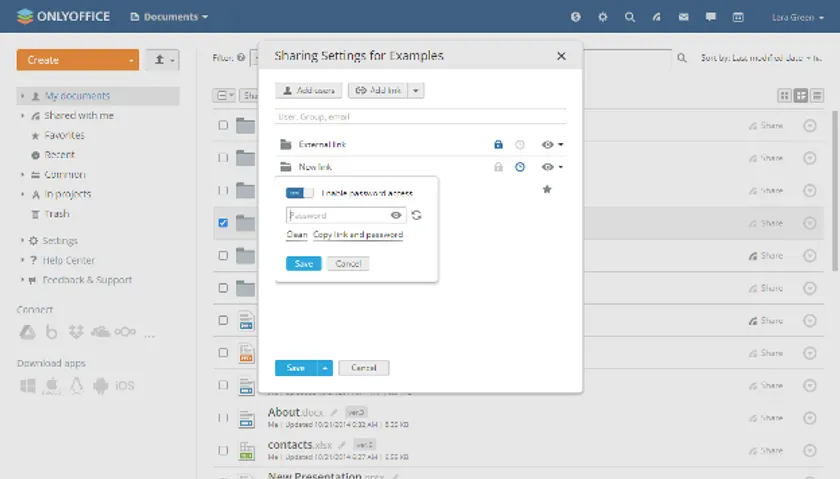This screenshot has height=479, width=840.
Task: Select Shared with me in sidebar
Action: click(x=79, y=116)
